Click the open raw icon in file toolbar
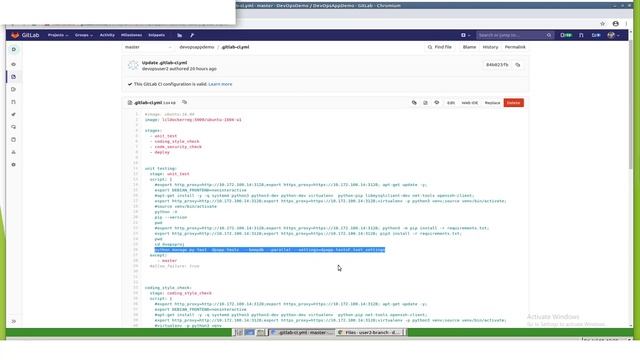Image resolution: width=640 pixels, height=360 pixels. 425,103
